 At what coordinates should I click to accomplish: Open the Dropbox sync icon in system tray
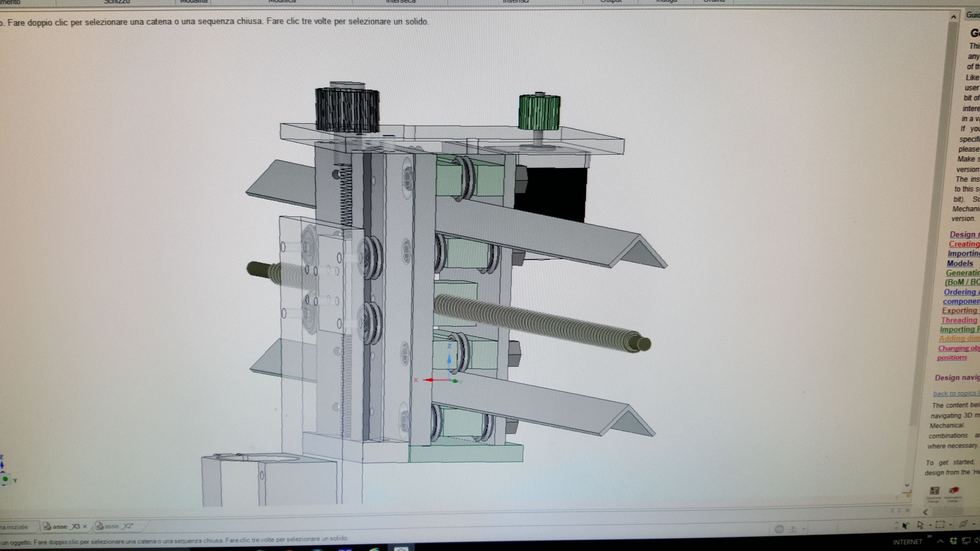coord(953,540)
